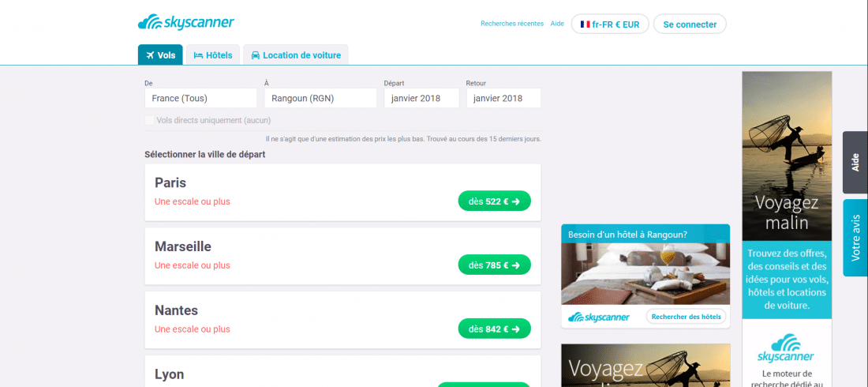Toggle Vols directs uniquement checkbox
Viewport: 868px width, 387px height.
(x=149, y=120)
